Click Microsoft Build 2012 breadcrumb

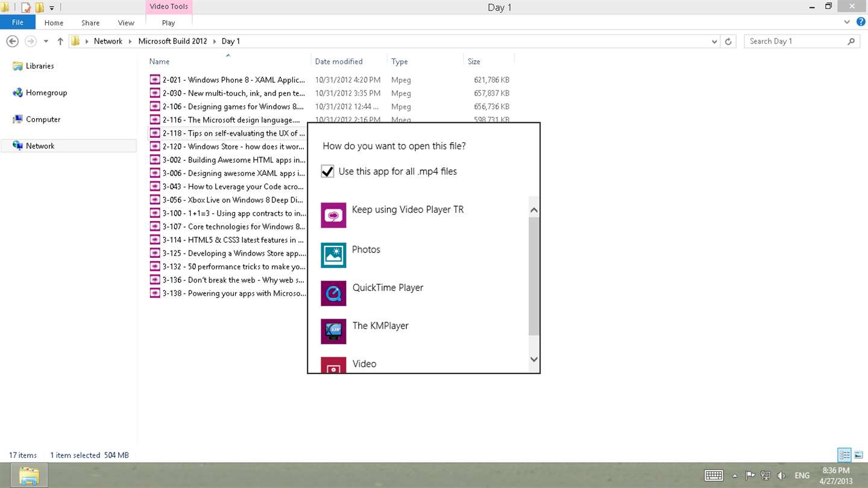[172, 41]
